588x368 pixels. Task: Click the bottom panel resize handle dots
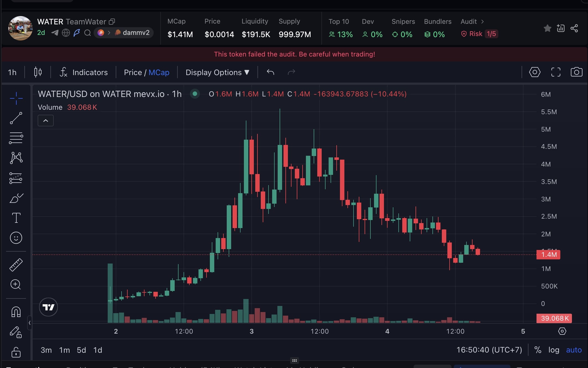click(294, 361)
